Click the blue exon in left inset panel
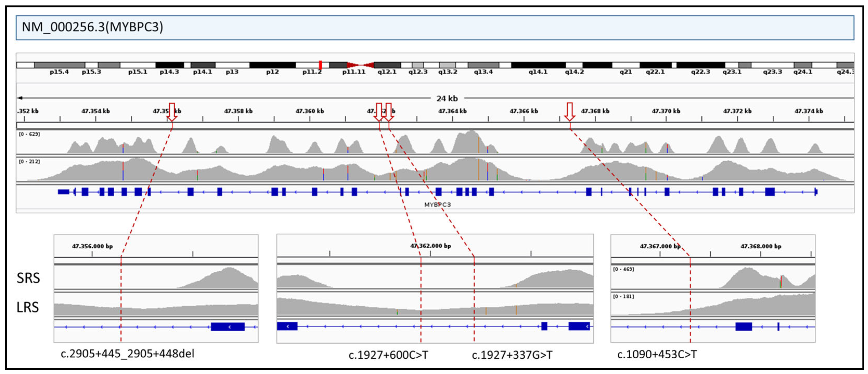Screen dimensions: 868x374 (x=228, y=327)
